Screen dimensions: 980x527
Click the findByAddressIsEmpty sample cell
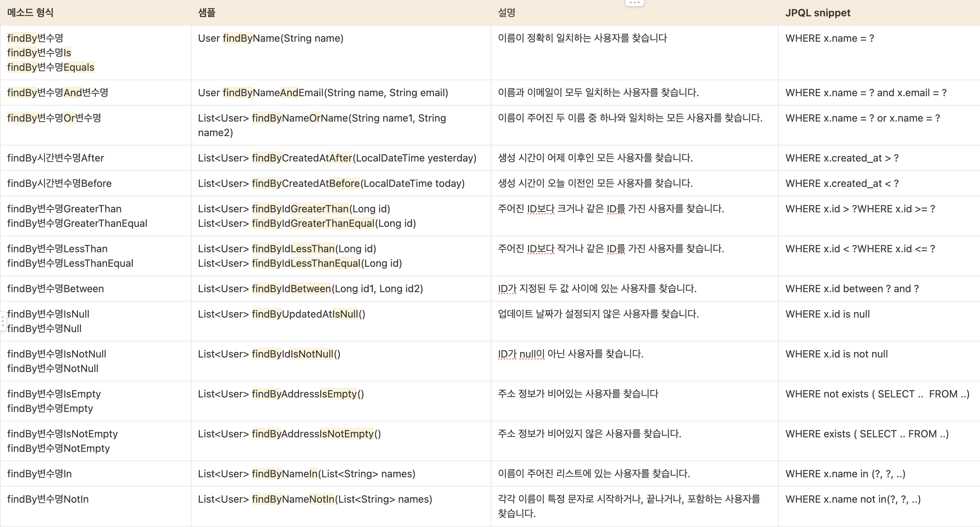click(x=281, y=394)
